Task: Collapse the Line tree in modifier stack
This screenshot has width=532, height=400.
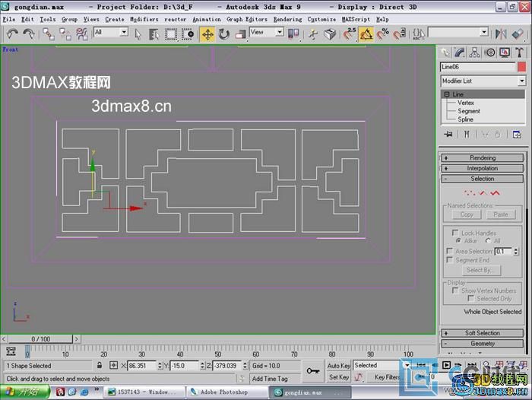Action: click(447, 94)
